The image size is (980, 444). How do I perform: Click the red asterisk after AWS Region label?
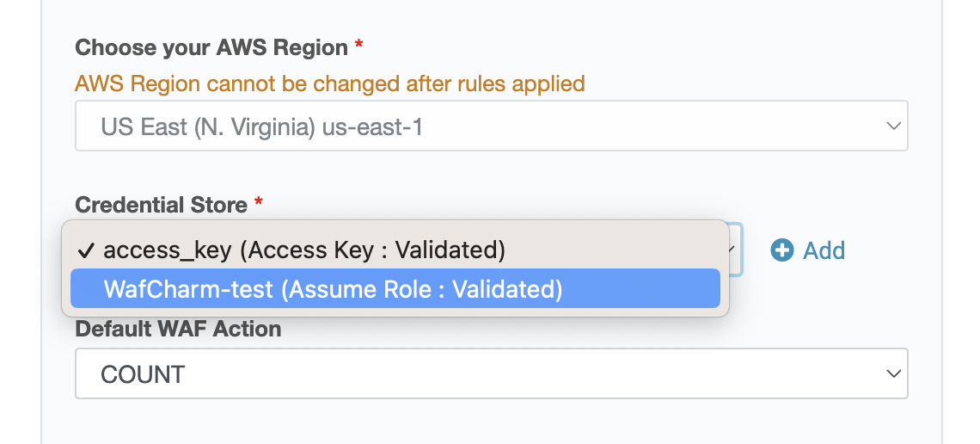point(358,46)
